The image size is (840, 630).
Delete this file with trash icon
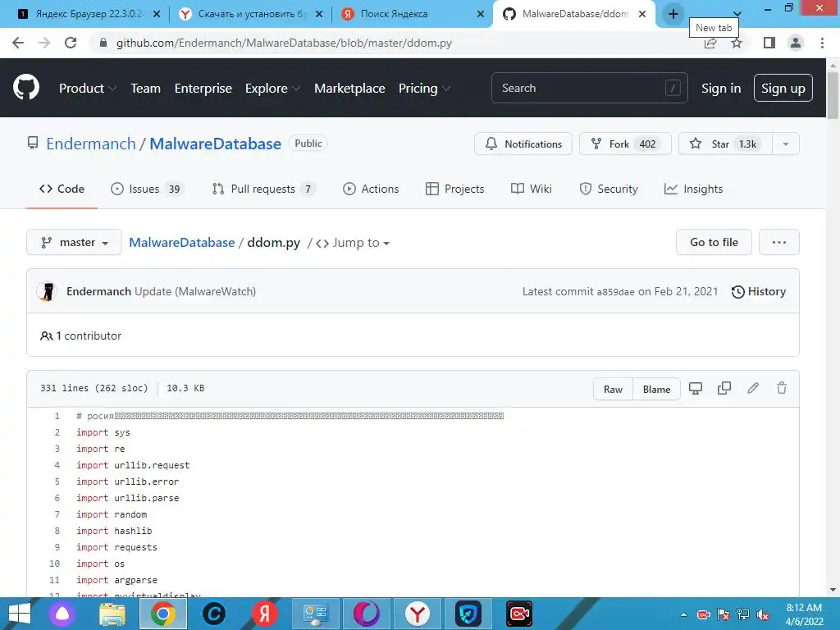pos(782,388)
